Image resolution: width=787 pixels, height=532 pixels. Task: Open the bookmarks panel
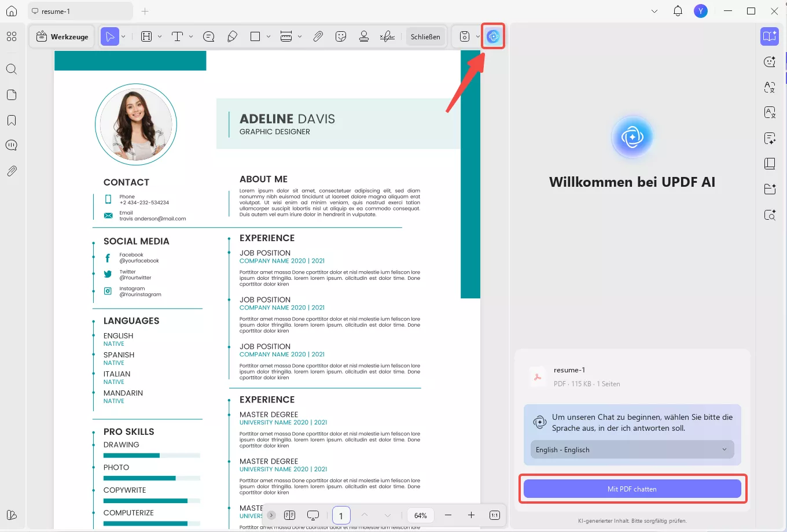tap(12, 120)
